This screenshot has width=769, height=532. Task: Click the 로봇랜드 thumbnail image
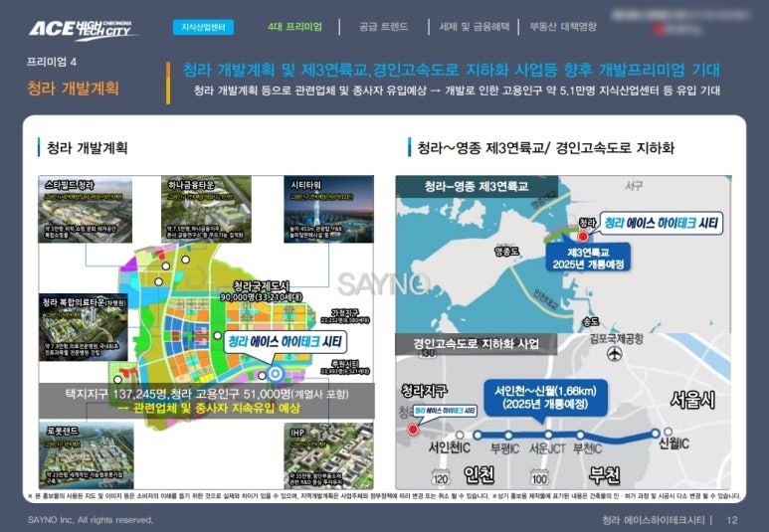point(86,456)
